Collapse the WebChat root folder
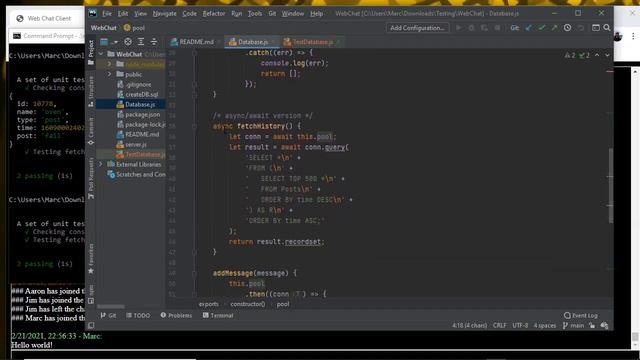Screen dimensions: 640x360 click(x=101, y=54)
